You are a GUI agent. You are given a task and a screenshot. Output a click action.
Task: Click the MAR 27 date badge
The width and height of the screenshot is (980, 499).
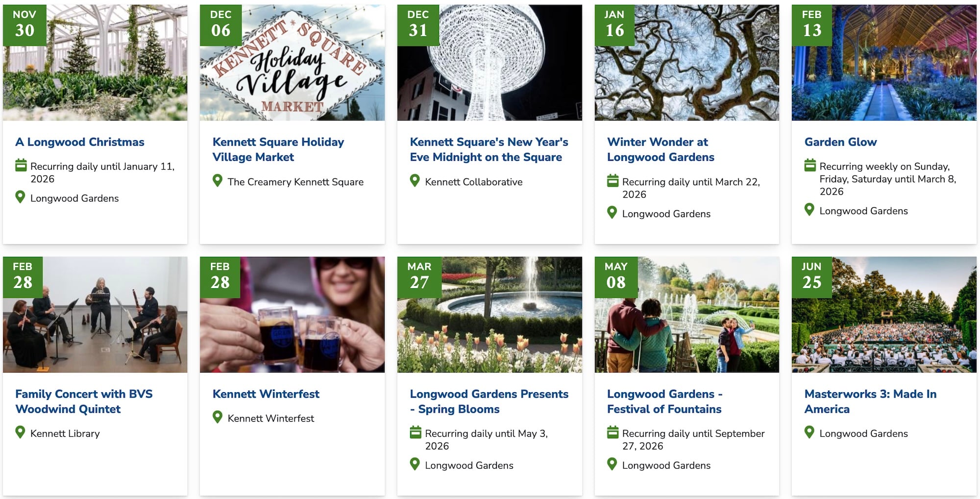[419, 276]
